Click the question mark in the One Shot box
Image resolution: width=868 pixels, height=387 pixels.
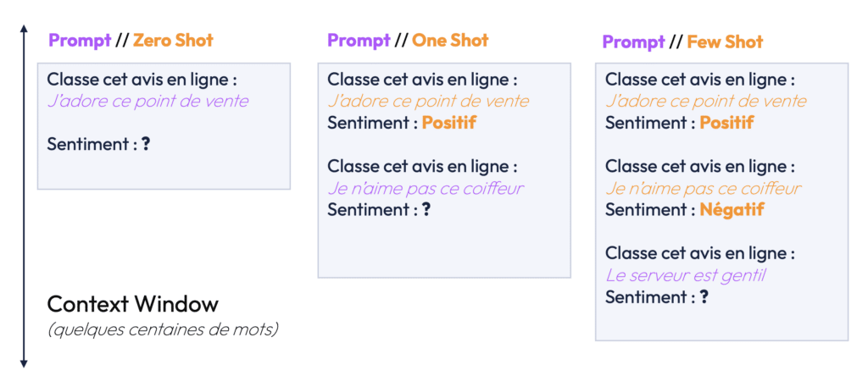[x=426, y=210]
